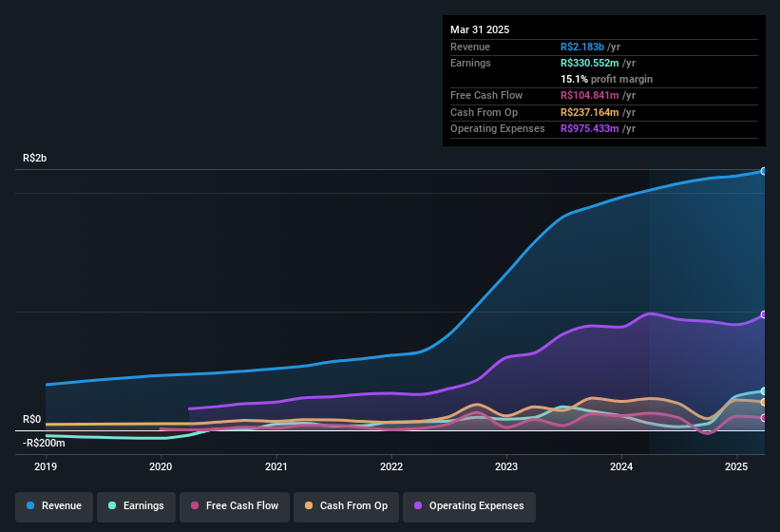Click the Revenue endpoint marker on chart

coord(764,171)
